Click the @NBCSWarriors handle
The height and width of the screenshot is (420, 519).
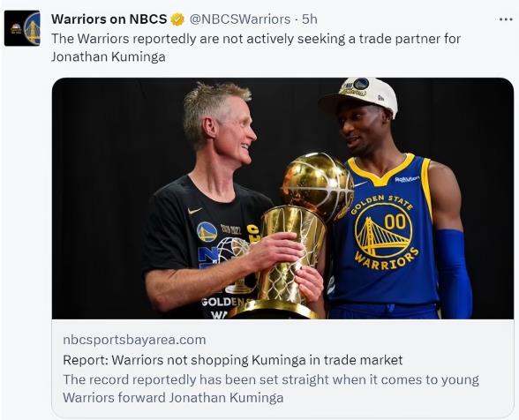pos(240,19)
